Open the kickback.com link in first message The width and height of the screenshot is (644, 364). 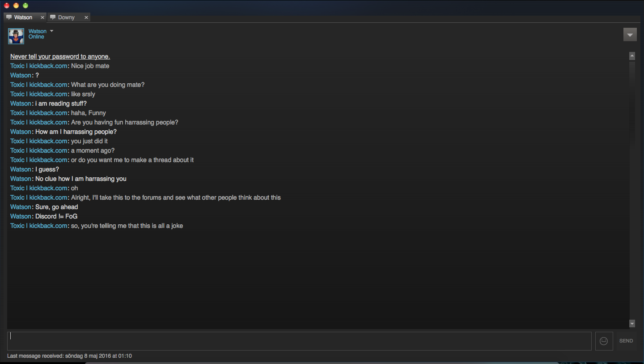[x=48, y=66]
